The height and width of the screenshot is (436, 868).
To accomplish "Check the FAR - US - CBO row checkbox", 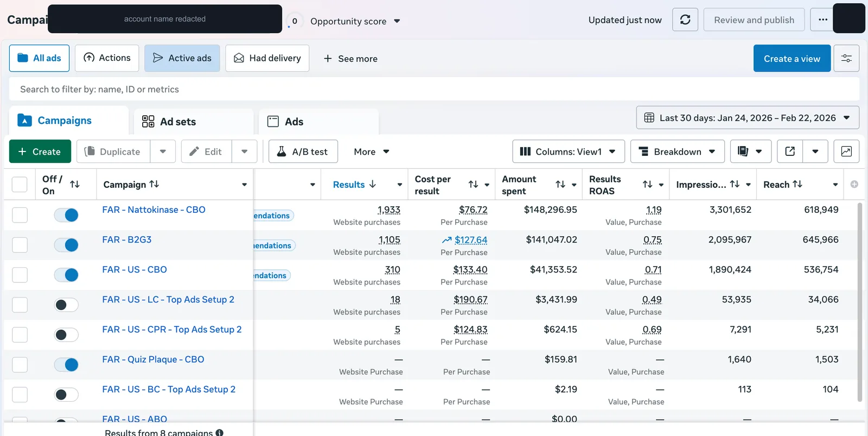I will click(x=20, y=275).
